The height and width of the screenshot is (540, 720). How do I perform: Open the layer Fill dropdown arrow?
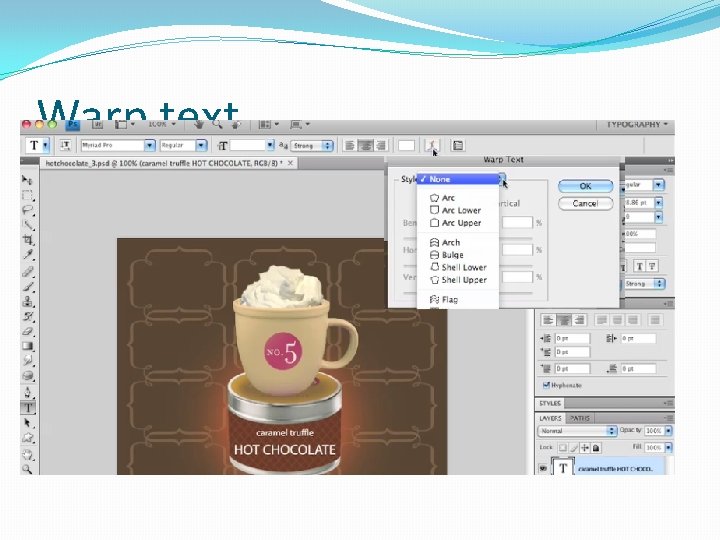coord(669,447)
